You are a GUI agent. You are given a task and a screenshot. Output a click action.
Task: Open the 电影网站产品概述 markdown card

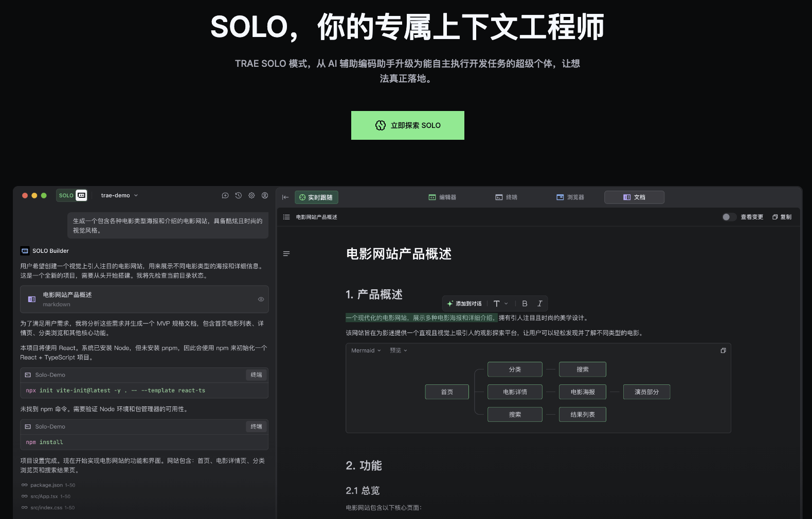[x=144, y=299]
